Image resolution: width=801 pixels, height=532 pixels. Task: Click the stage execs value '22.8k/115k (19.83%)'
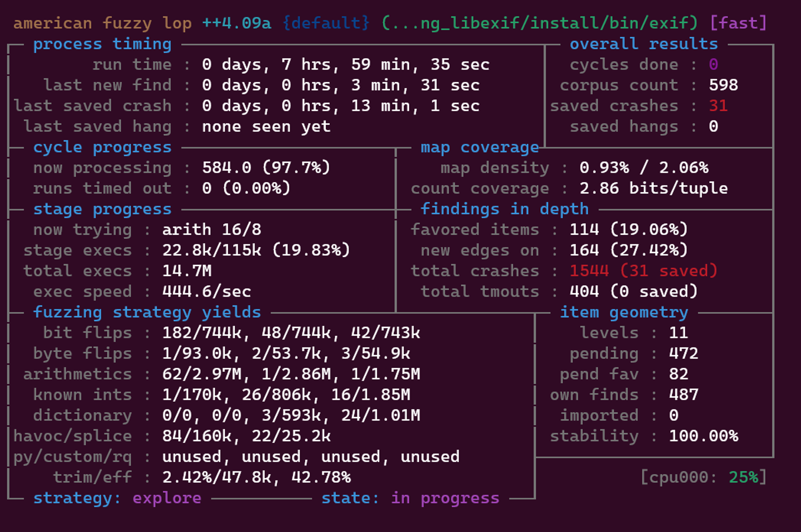pos(256,250)
